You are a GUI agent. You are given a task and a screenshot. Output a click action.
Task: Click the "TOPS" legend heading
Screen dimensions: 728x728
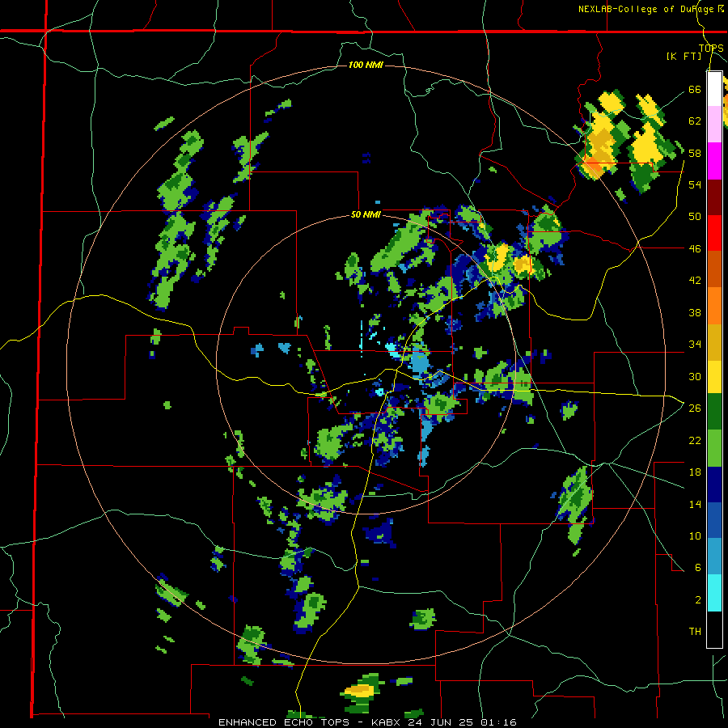[711, 49]
